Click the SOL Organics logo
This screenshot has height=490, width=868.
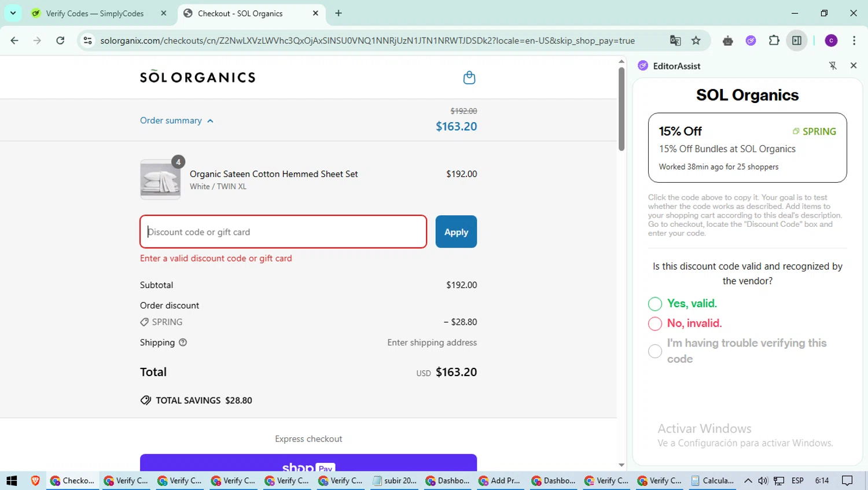[197, 77]
